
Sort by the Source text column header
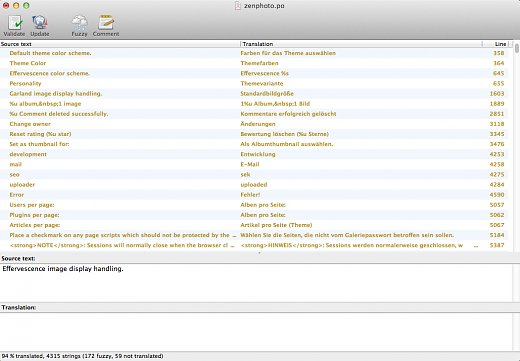point(120,44)
